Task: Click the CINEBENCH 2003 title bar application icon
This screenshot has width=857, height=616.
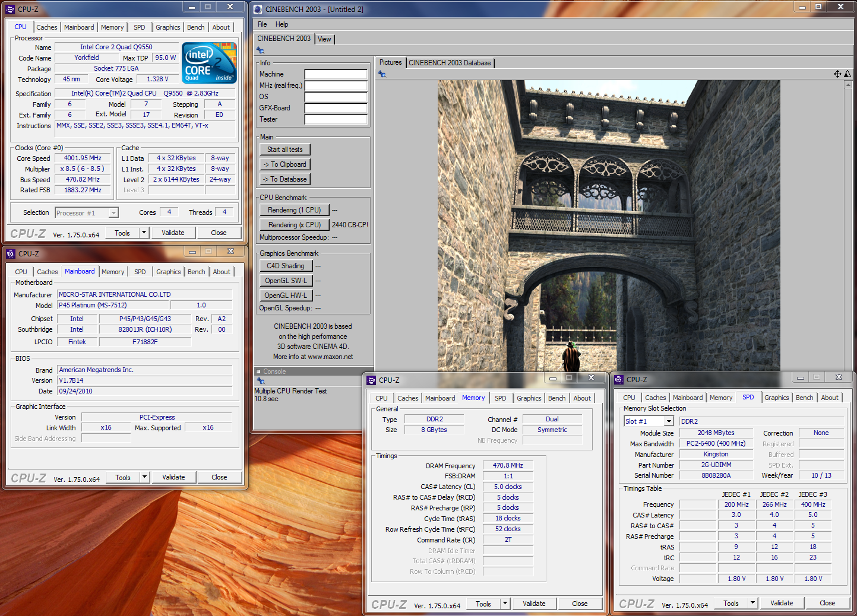Action: point(258,9)
